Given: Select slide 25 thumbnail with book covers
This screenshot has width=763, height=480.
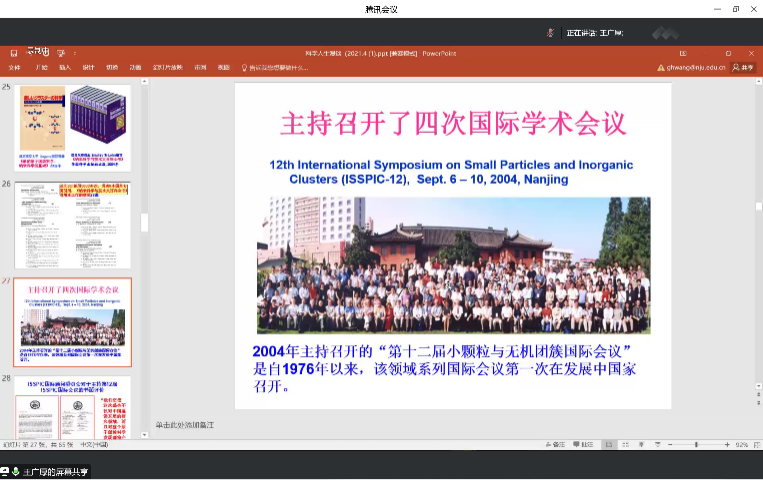Looking at the screenshot, I should coord(73,125).
